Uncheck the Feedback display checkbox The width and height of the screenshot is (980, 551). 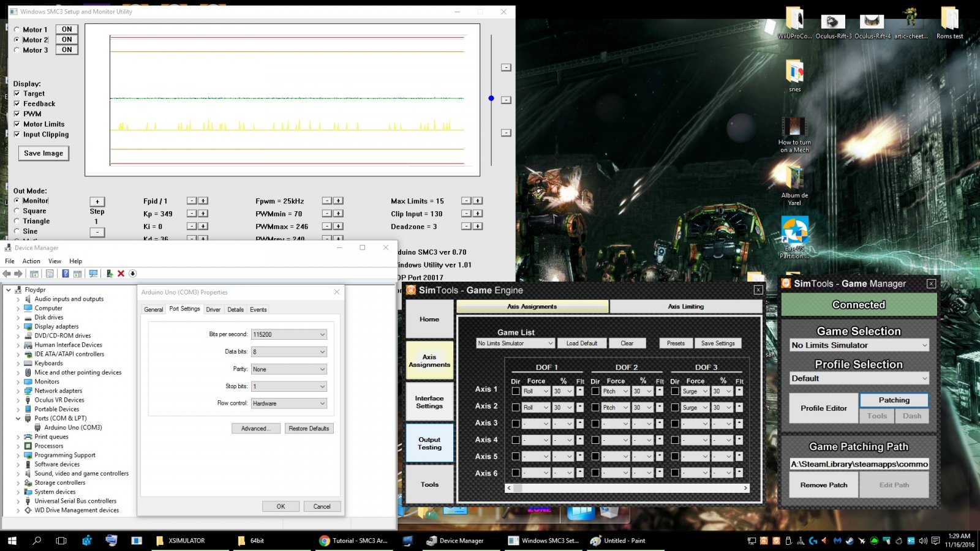coord(17,103)
